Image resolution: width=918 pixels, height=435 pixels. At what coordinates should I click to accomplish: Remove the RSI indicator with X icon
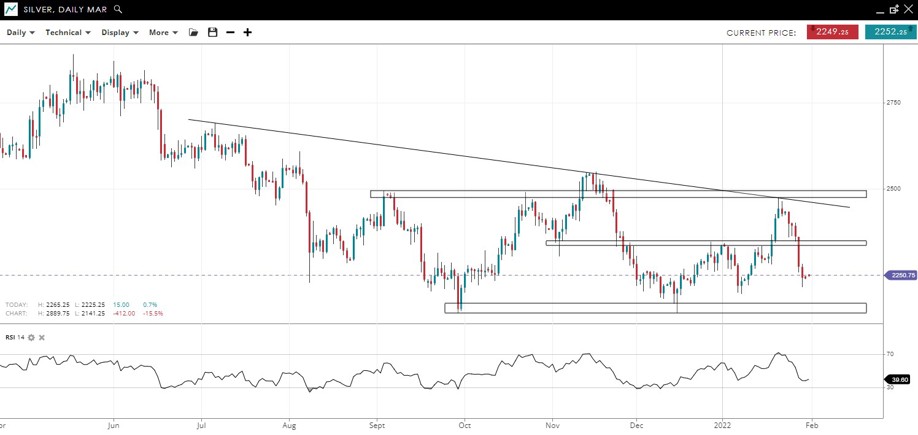pyautogui.click(x=42, y=338)
